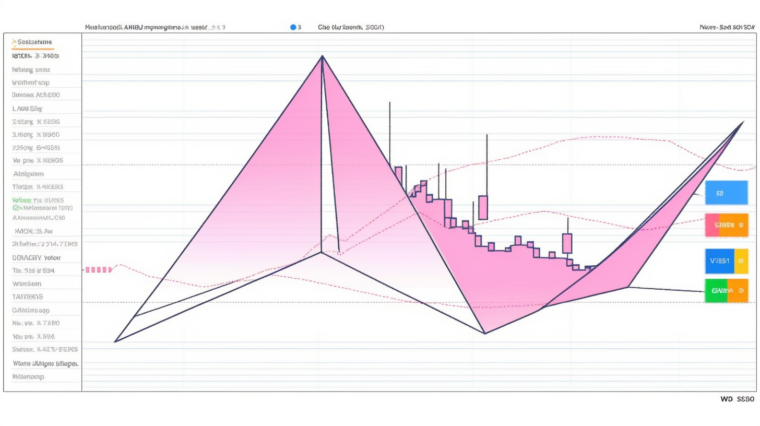Click the pink and orange price tag

point(726,225)
